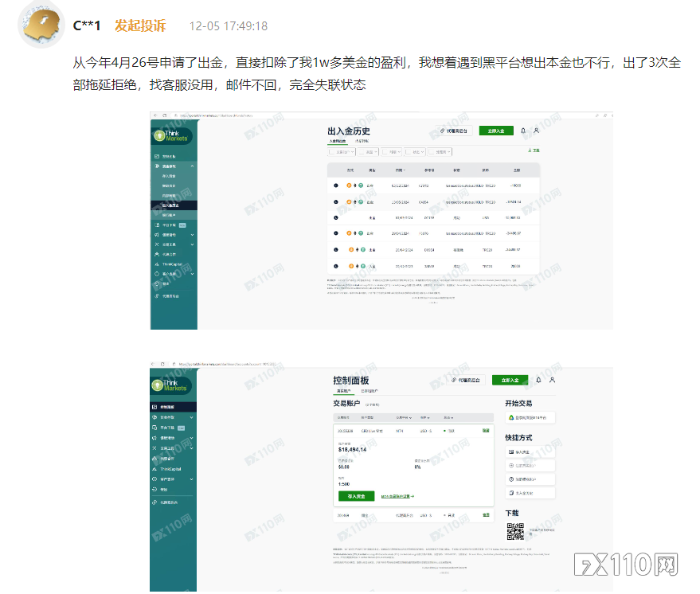700x594 pixels.
Task: Click fourth shortcut card under 快捷方式
Action: point(530,493)
